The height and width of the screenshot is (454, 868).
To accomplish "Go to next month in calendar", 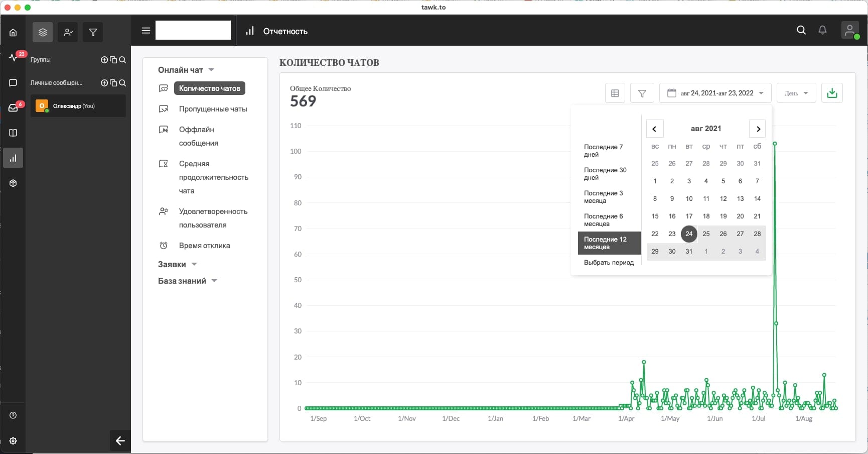I will pyautogui.click(x=758, y=129).
